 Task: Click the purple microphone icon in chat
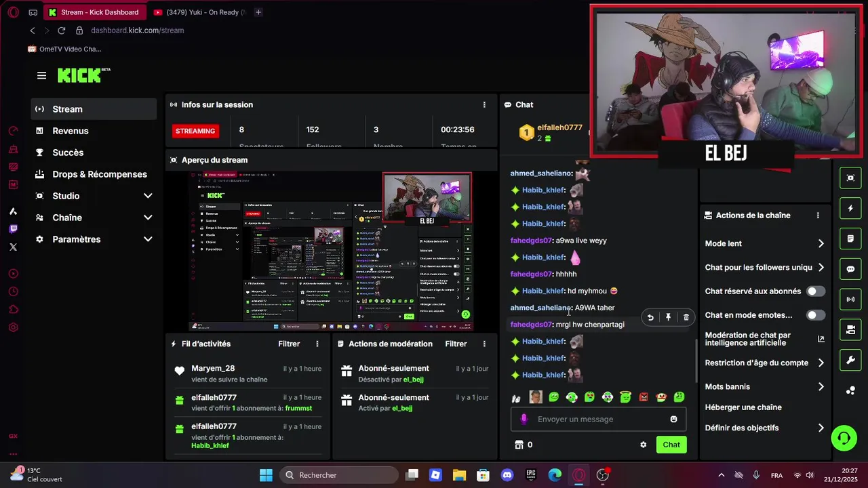point(524,419)
